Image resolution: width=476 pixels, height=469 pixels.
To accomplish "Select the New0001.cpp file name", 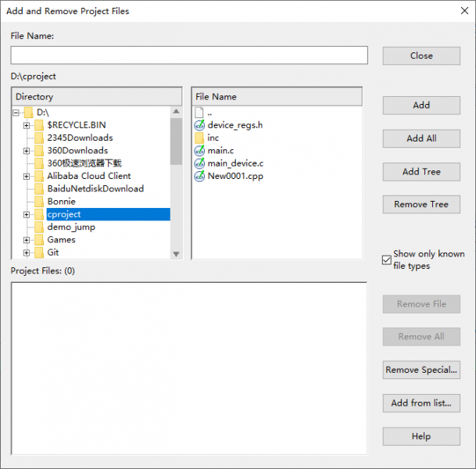I will 235,176.
